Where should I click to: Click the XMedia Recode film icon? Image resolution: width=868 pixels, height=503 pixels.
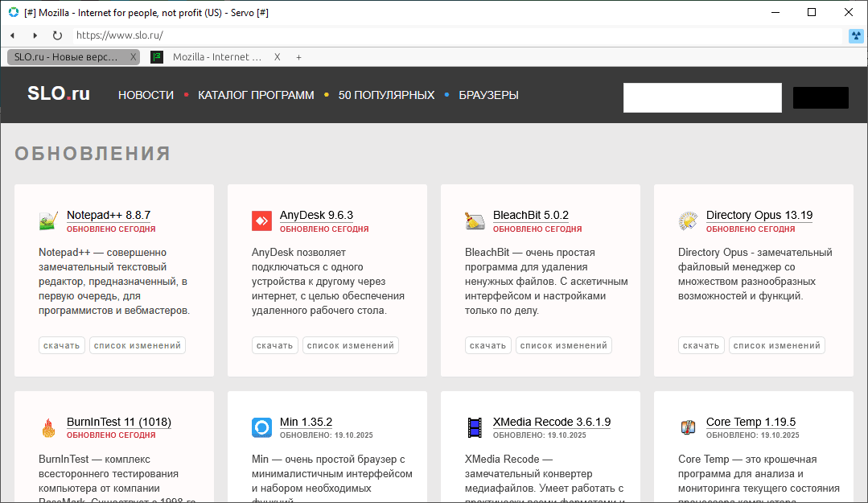pyautogui.click(x=475, y=427)
